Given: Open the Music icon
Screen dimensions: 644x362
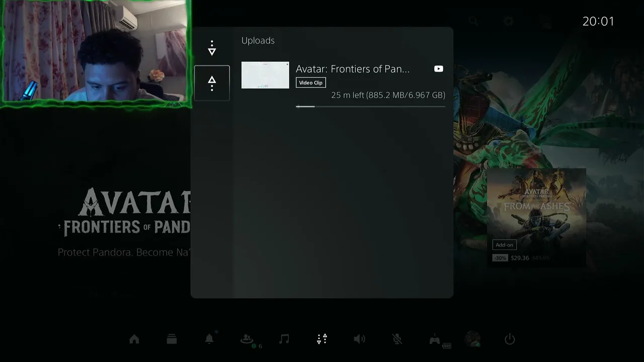Looking at the screenshot, I should click(x=284, y=339).
